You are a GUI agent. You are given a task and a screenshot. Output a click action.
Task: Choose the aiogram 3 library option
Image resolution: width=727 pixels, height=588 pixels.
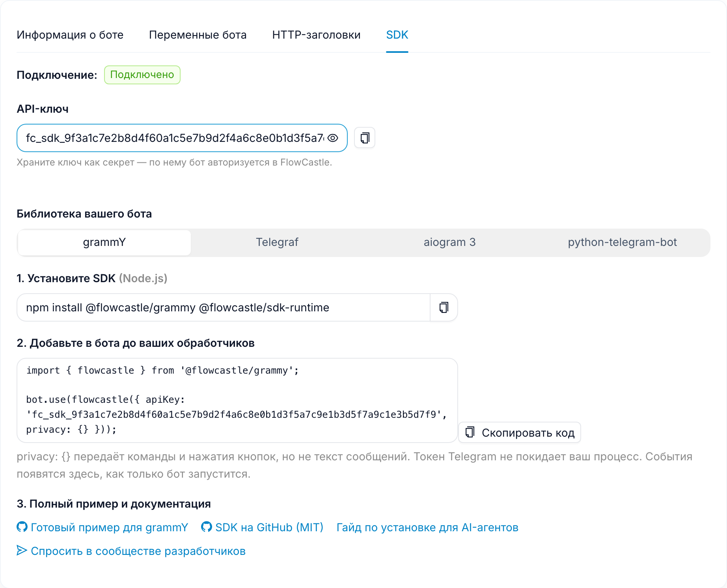tap(449, 242)
